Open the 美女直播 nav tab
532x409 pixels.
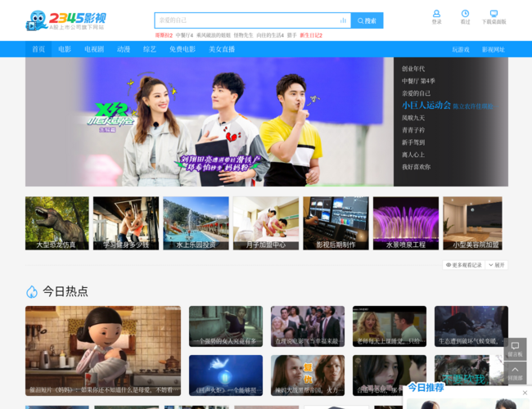(222, 49)
